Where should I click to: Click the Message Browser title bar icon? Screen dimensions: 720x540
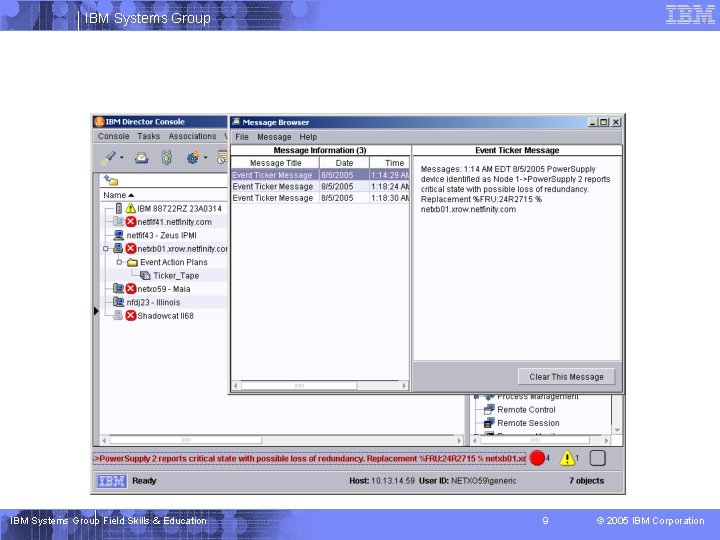coord(236,122)
